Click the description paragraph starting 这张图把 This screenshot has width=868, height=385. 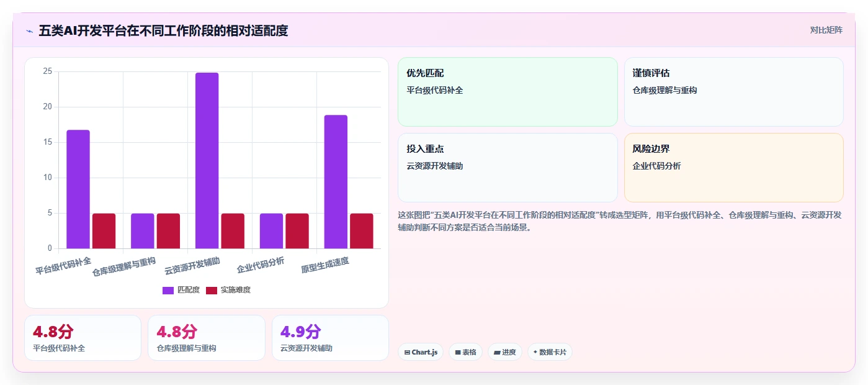click(x=620, y=221)
